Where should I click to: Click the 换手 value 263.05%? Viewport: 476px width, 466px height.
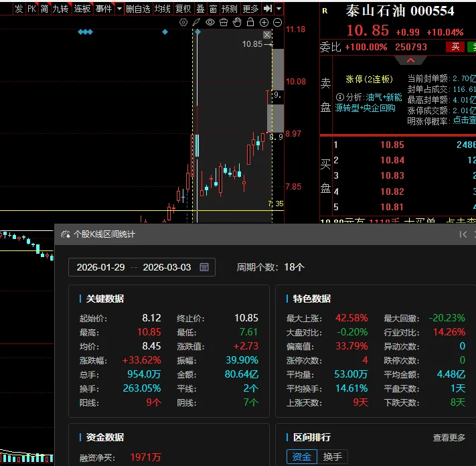coord(142,388)
